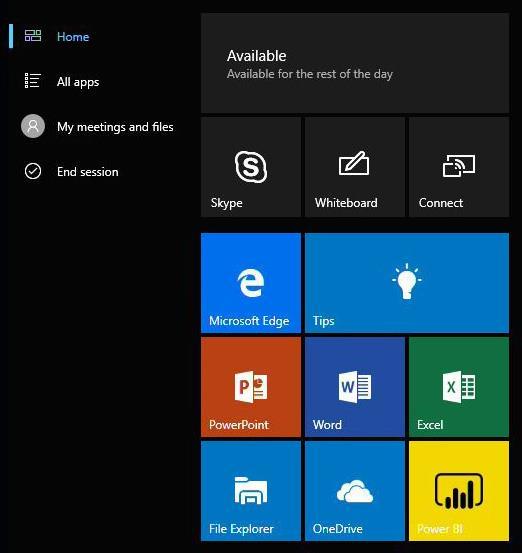
Task: Open the OneDrive tile
Action: 355,491
